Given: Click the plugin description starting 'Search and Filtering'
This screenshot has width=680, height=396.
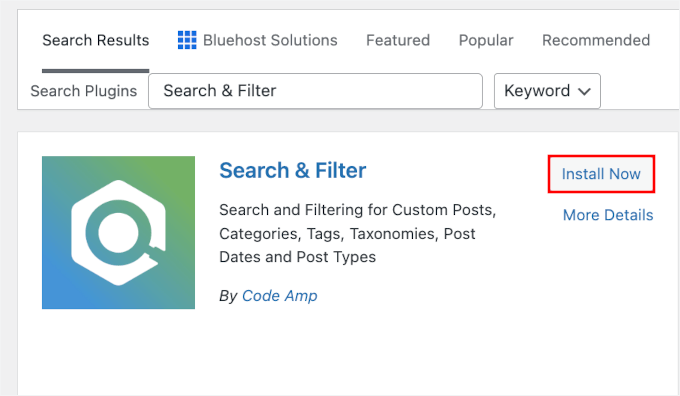Looking at the screenshot, I should click(357, 233).
